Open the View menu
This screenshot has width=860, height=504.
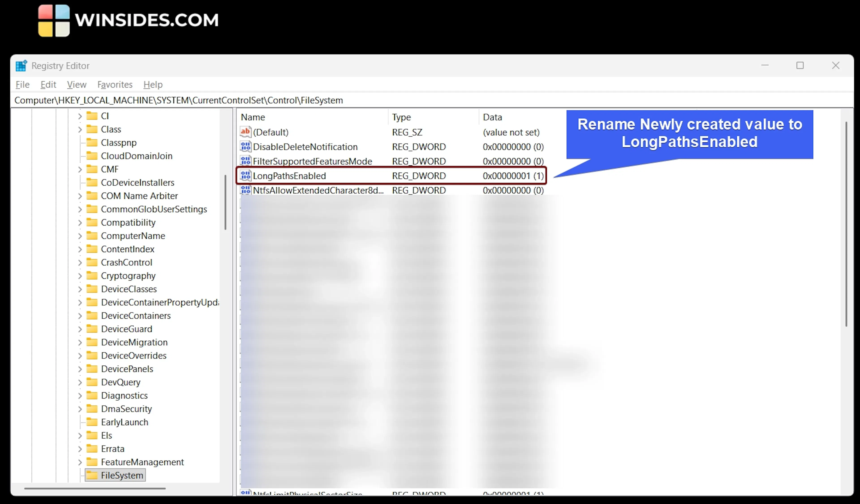point(76,85)
